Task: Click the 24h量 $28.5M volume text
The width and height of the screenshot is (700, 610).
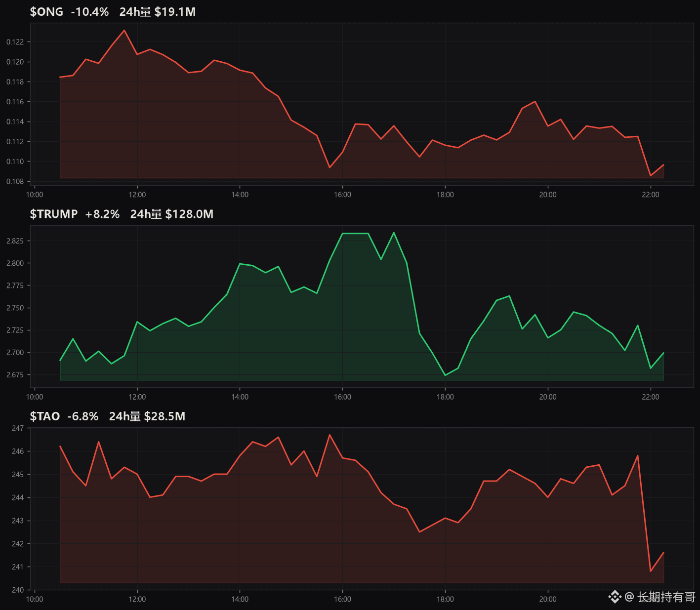Action: [x=147, y=416]
